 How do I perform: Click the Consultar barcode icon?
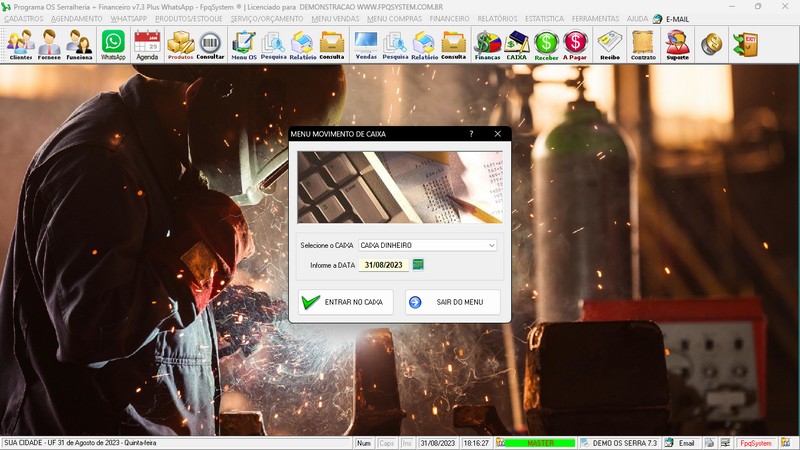point(210,45)
